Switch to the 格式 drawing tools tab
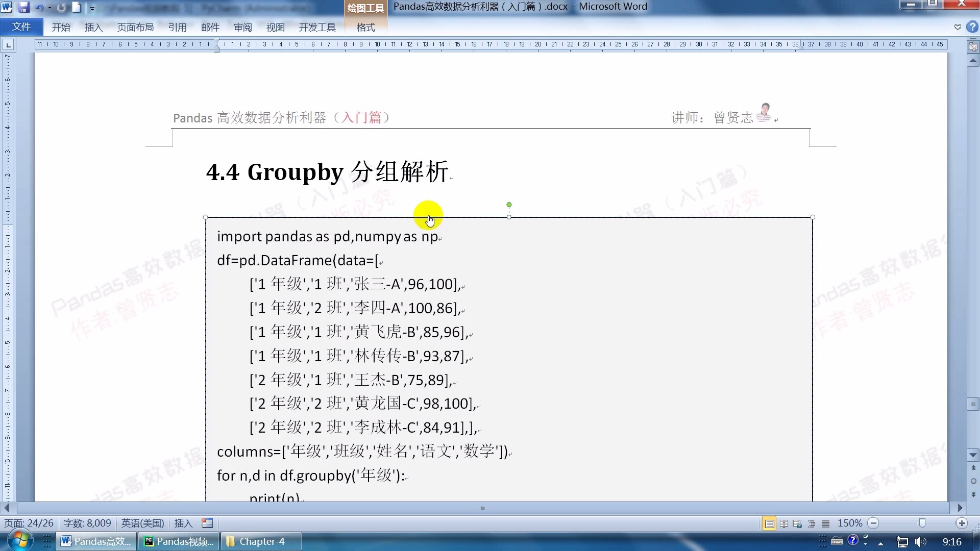The height and width of the screenshot is (551, 980). (x=365, y=28)
